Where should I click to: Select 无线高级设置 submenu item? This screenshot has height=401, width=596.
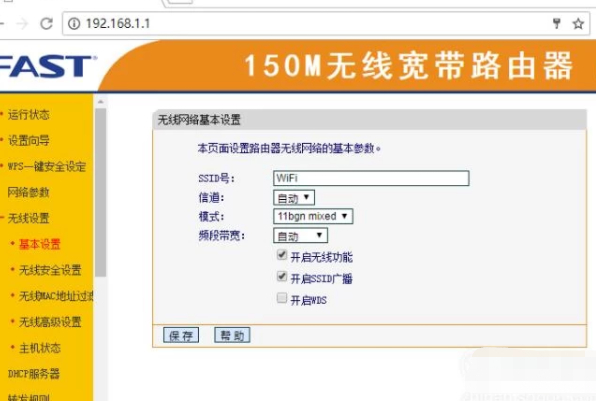click(50, 322)
